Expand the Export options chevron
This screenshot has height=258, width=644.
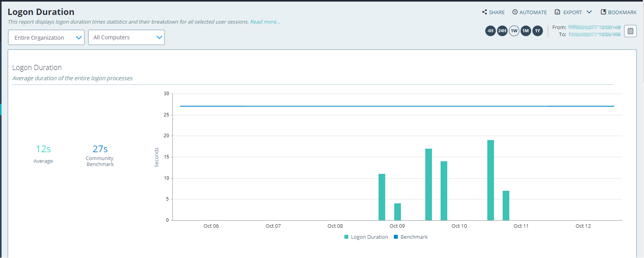pyautogui.click(x=589, y=12)
